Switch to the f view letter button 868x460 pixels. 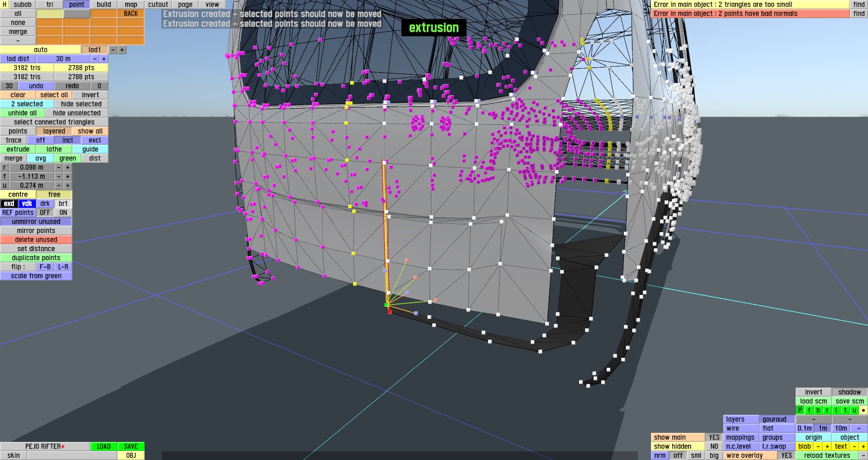pos(809,410)
